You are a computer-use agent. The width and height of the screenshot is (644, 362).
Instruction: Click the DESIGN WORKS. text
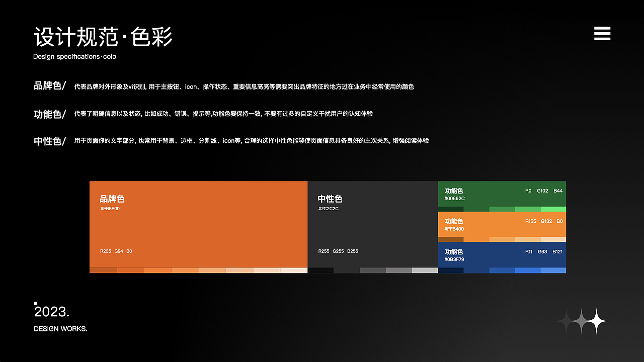click(60, 328)
